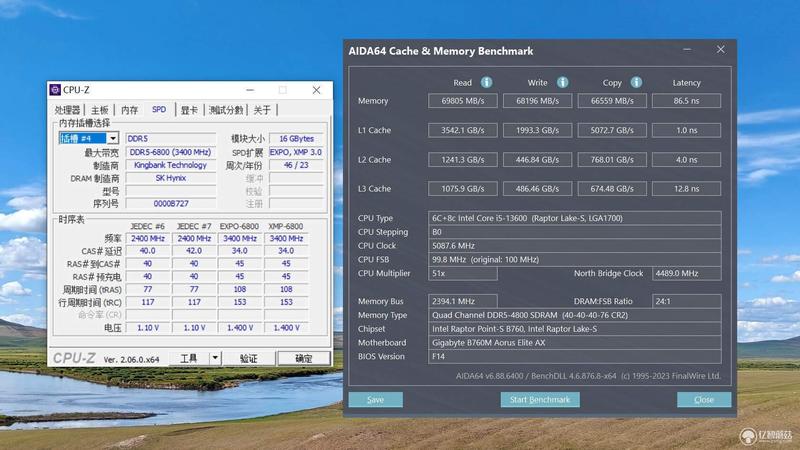This screenshot has width=800, height=450.
Task: Click the week/year 46 / 23 field
Action: tap(296, 165)
